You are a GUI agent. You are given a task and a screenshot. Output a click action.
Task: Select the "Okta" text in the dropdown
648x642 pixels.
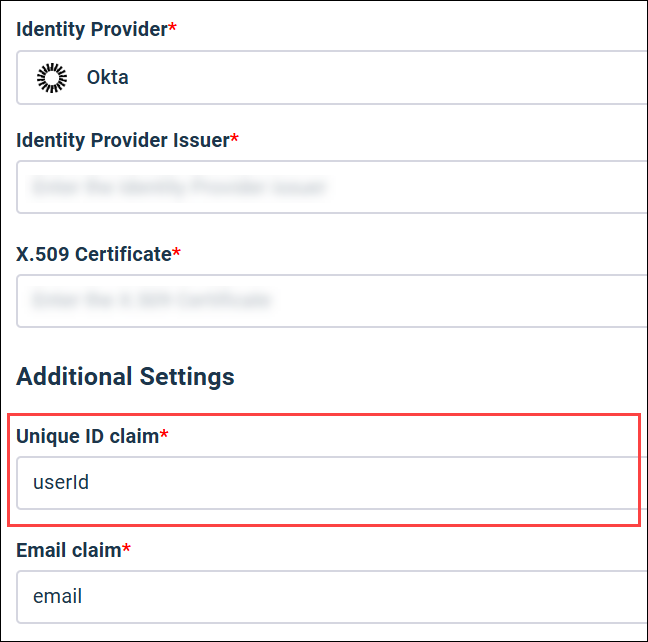pos(107,78)
